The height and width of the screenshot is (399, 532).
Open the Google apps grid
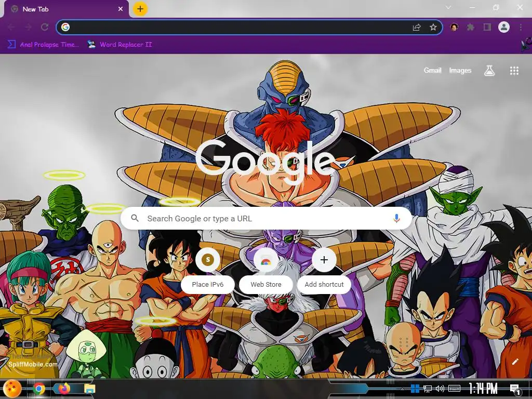coord(514,71)
